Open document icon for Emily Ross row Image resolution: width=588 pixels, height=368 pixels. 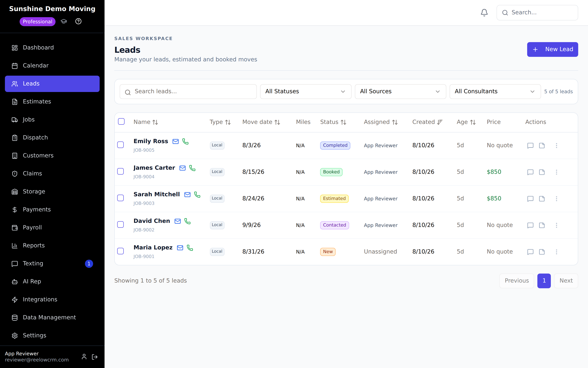tap(542, 146)
